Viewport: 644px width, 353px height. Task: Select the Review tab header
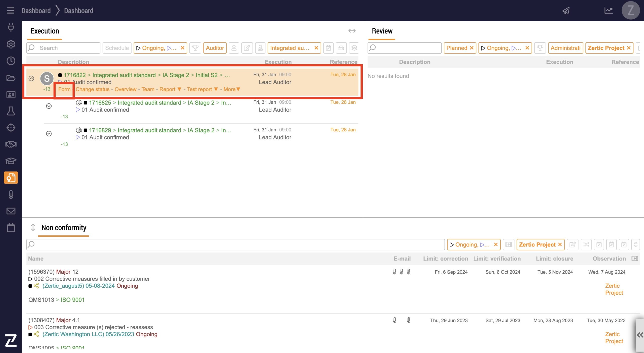coord(382,31)
